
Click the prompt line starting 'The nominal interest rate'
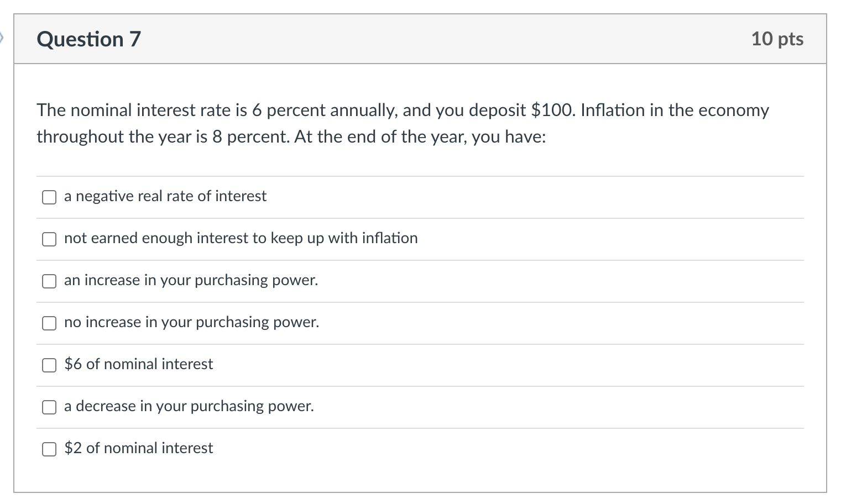click(x=403, y=111)
